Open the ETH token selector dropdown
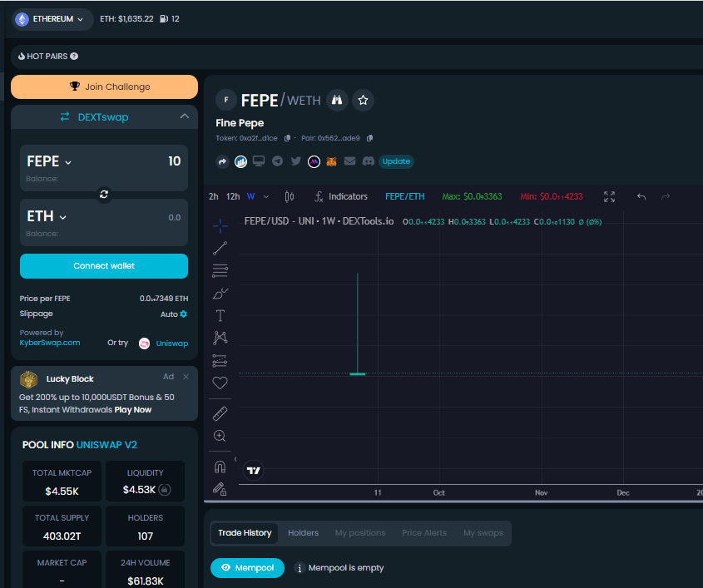The height and width of the screenshot is (588, 703). (47, 216)
